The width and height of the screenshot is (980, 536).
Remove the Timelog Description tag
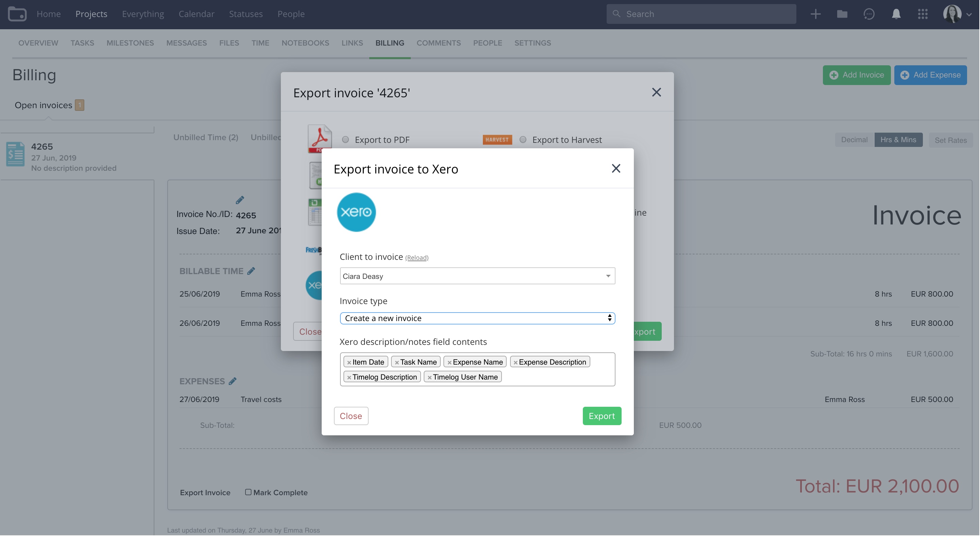click(349, 378)
